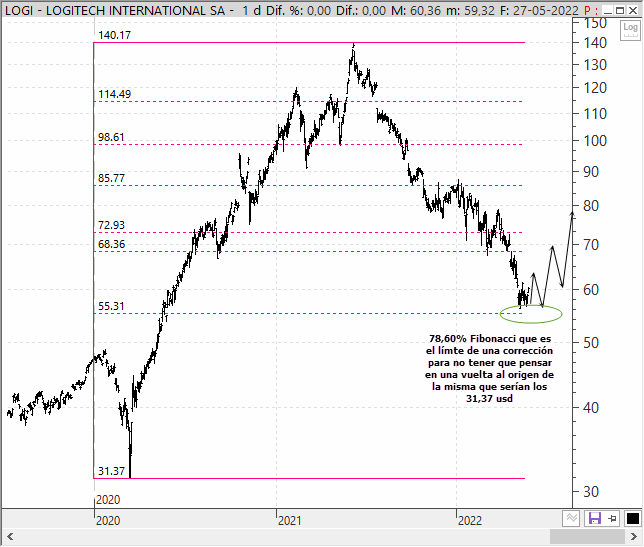
Task: Expand the double chevron button
Action: (571, 518)
